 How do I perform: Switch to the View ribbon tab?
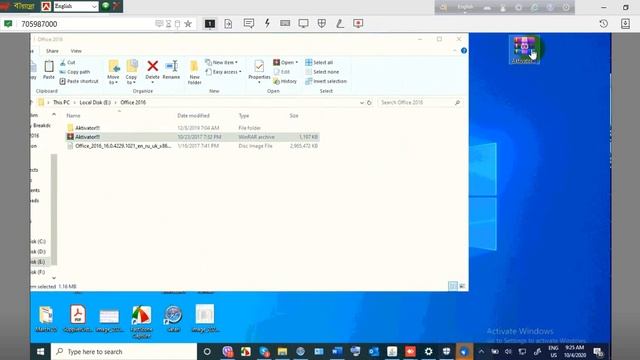pos(76,51)
